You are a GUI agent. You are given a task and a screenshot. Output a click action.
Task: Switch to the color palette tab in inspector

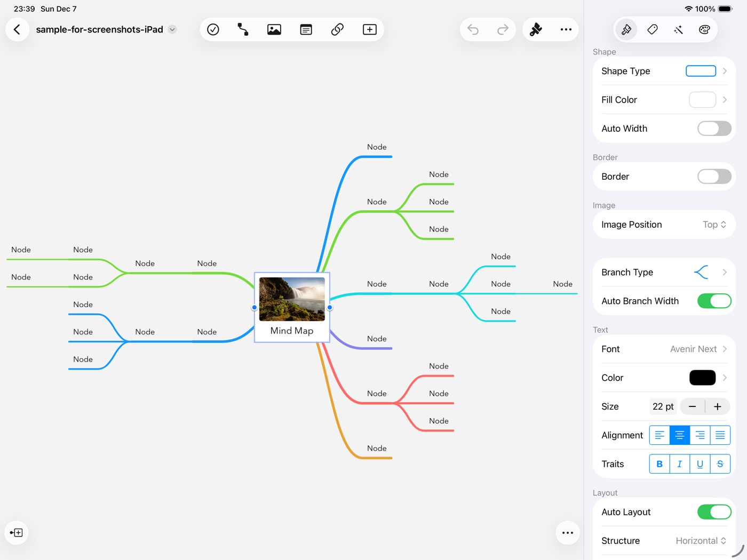click(x=704, y=29)
